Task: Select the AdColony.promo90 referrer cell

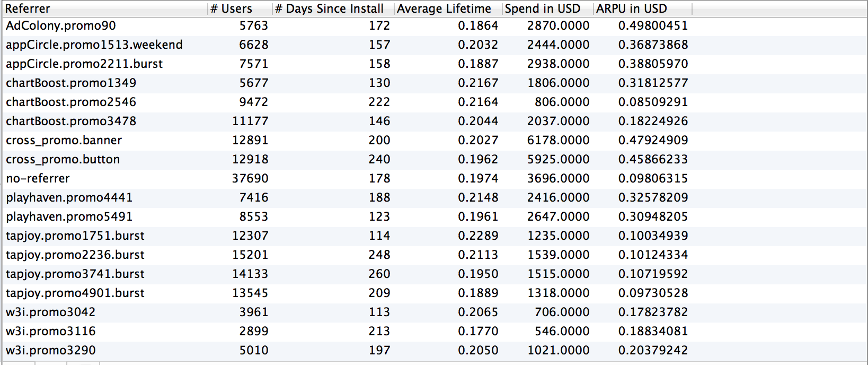Action: click(x=61, y=25)
